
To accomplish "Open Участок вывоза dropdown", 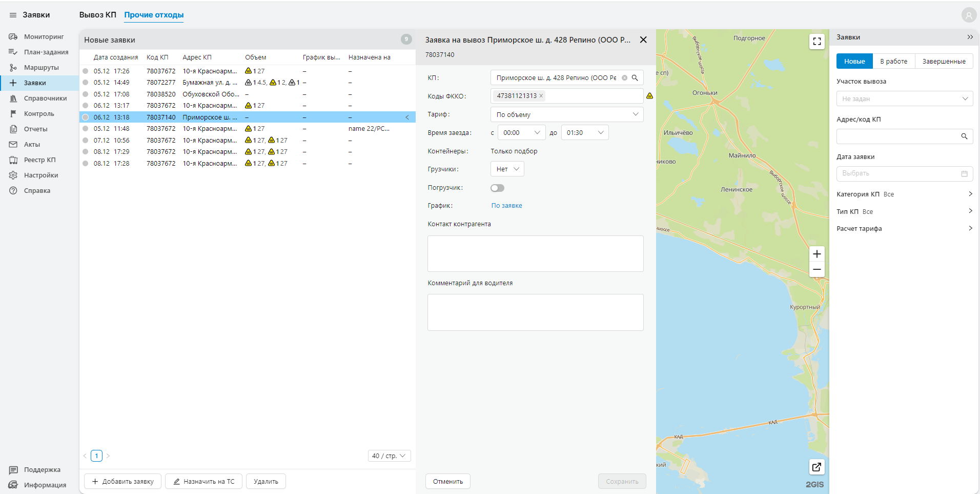I will pos(904,98).
